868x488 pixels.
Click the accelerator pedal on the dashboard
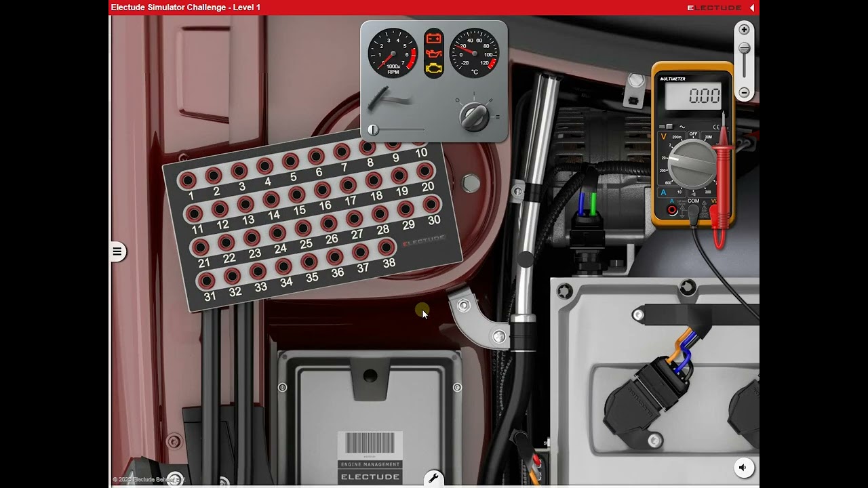pos(389,100)
